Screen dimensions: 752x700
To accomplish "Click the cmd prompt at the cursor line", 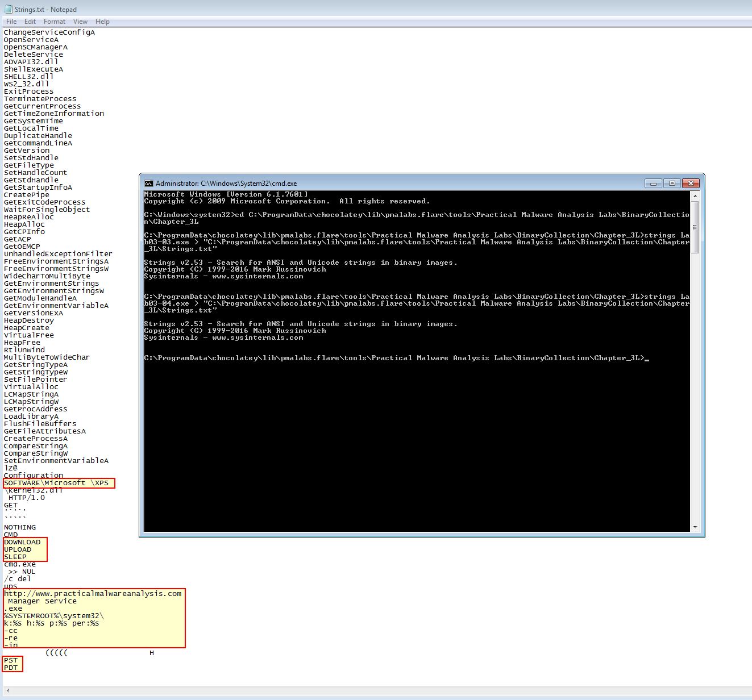I will pos(396,358).
